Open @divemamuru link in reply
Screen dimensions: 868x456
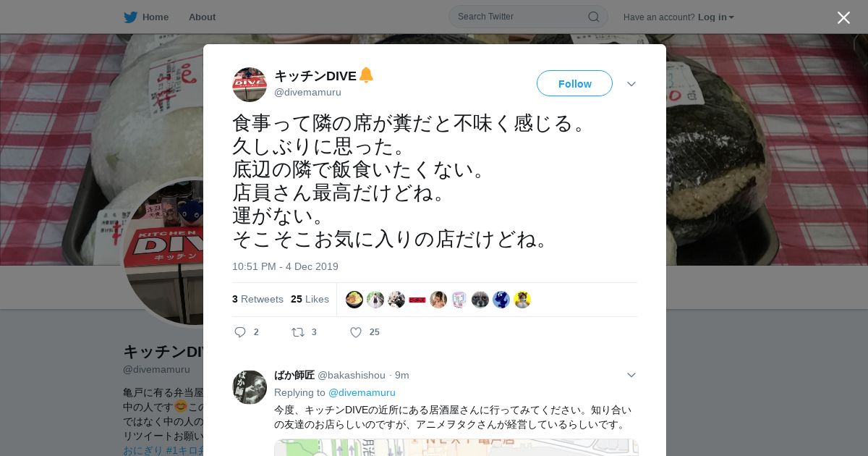click(362, 392)
